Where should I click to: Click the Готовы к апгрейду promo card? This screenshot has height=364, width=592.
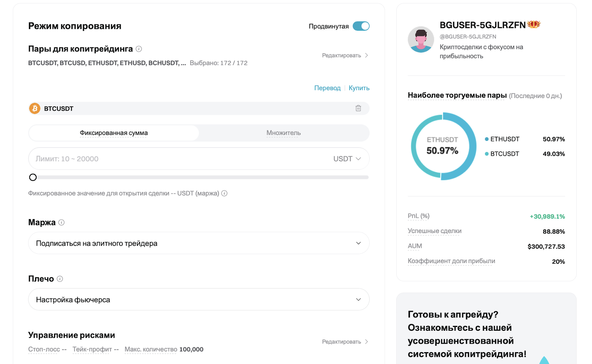click(x=486, y=328)
